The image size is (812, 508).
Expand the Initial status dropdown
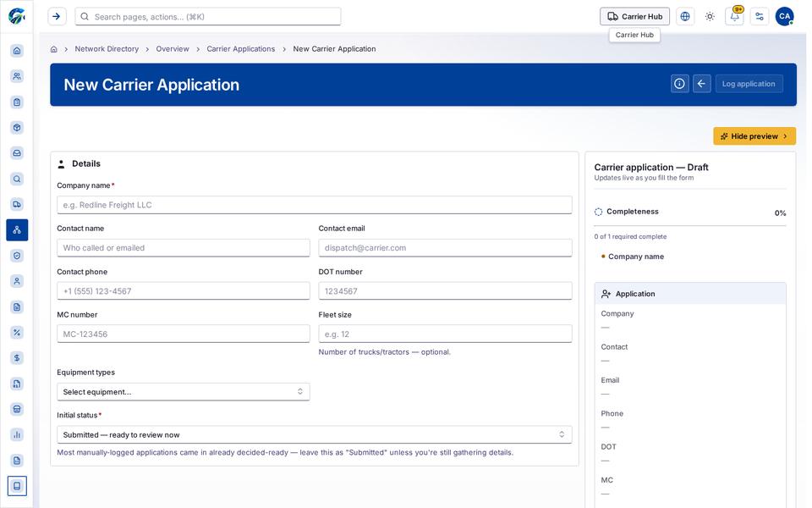point(315,434)
